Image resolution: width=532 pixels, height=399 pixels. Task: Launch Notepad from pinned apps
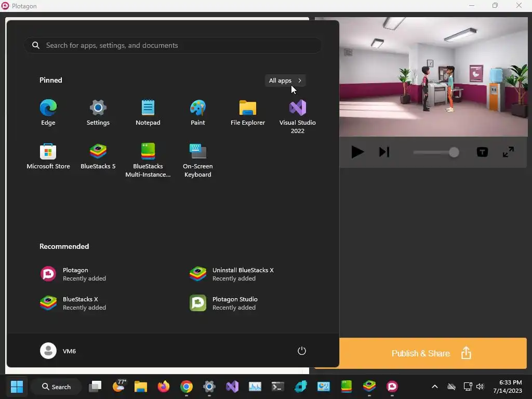[x=148, y=113]
